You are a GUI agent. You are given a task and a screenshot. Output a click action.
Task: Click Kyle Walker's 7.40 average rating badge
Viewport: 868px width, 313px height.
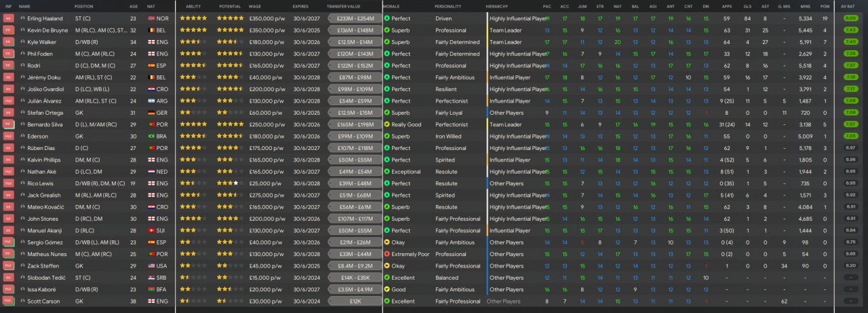click(850, 42)
